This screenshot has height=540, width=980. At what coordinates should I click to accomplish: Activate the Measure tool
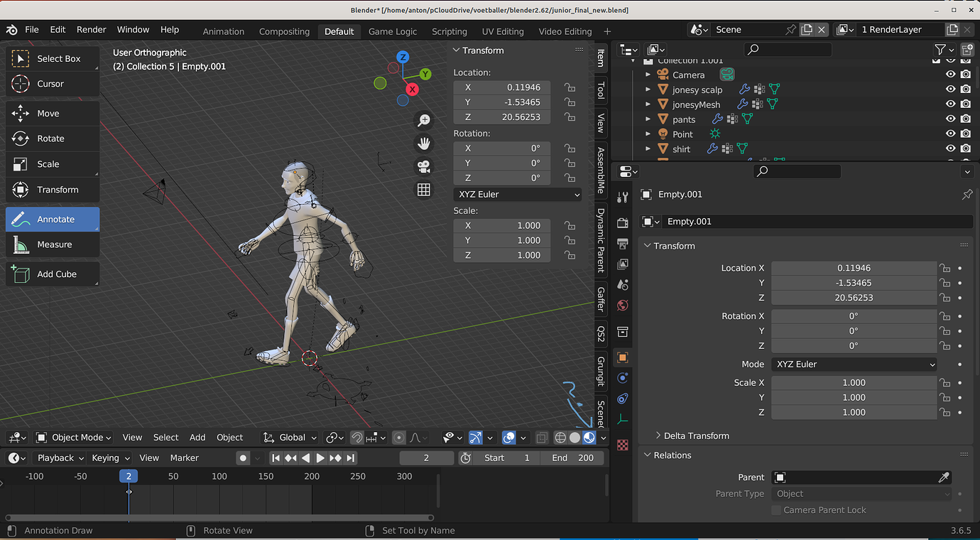[x=53, y=244]
